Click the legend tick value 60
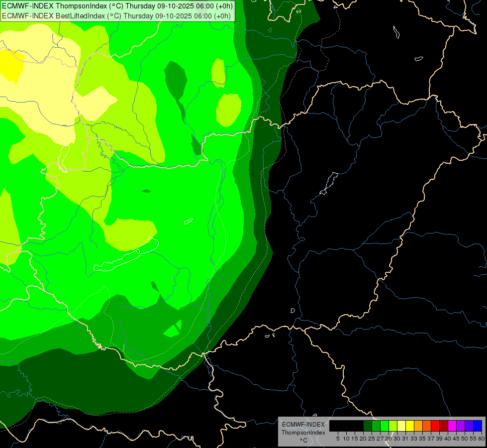The image size is (487, 448). tap(482, 439)
